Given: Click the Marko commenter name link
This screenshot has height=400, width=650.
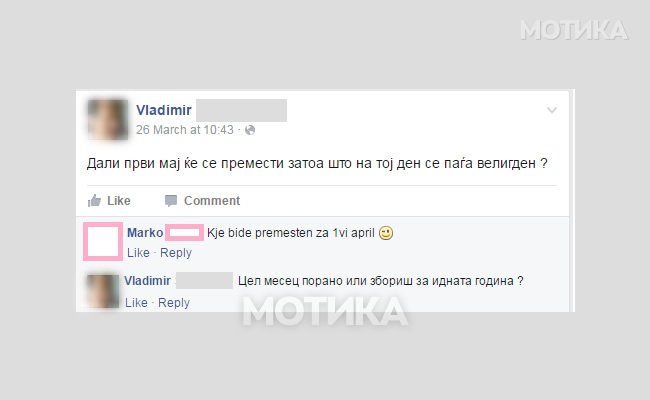Looking at the screenshot, I should point(145,233).
